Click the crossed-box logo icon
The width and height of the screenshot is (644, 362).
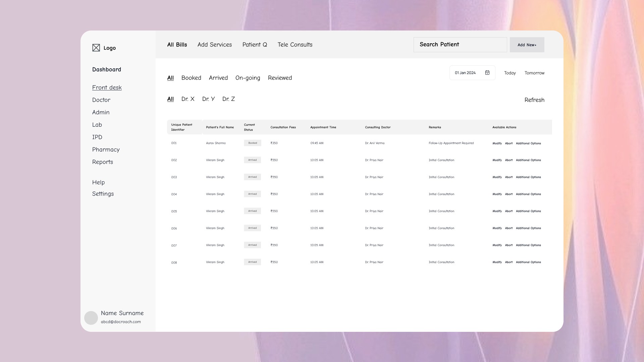(96, 48)
